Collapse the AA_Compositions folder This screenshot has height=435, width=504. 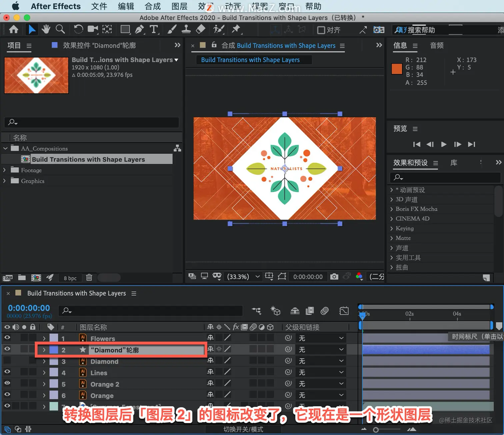coord(5,148)
